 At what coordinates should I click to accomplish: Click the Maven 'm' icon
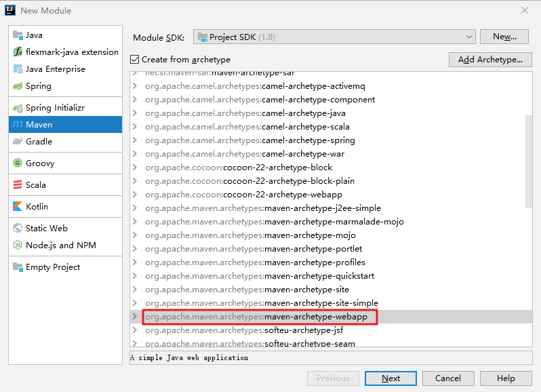click(x=18, y=125)
